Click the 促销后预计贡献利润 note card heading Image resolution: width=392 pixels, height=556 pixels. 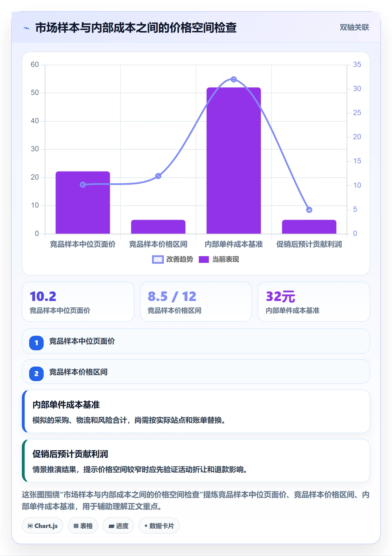[70, 454]
